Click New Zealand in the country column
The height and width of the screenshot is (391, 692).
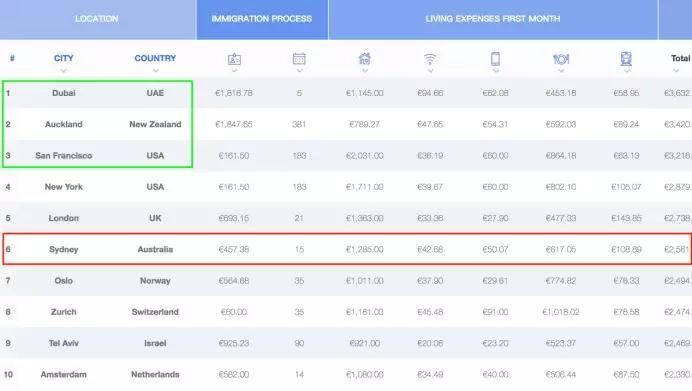155,124
